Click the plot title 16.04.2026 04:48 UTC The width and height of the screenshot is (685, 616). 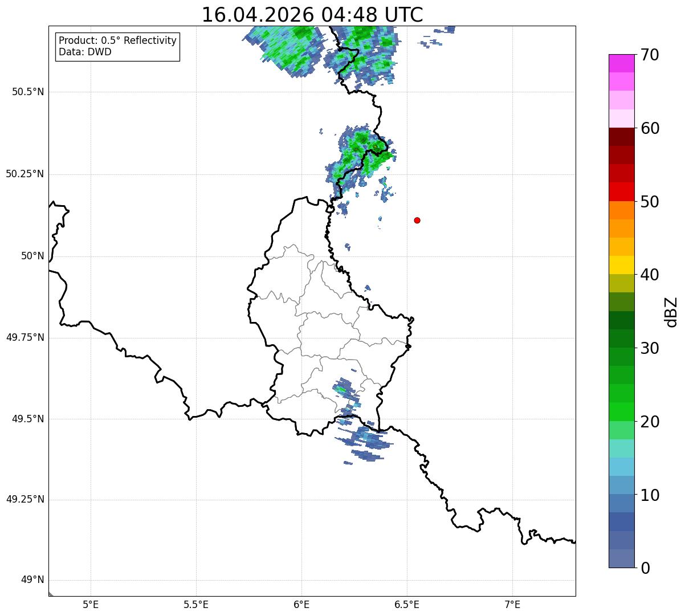pyautogui.click(x=312, y=15)
